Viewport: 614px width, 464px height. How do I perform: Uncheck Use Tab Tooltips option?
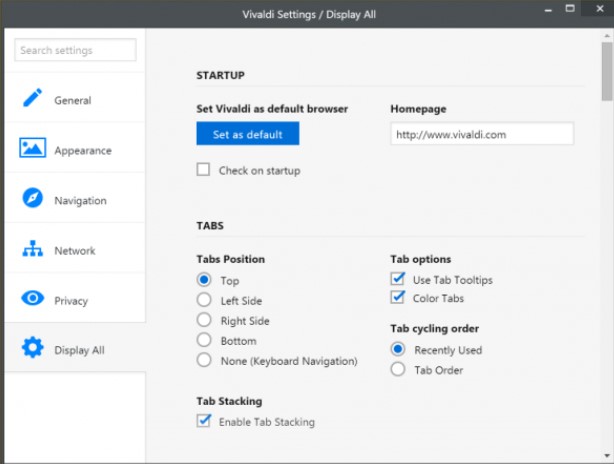click(x=398, y=280)
